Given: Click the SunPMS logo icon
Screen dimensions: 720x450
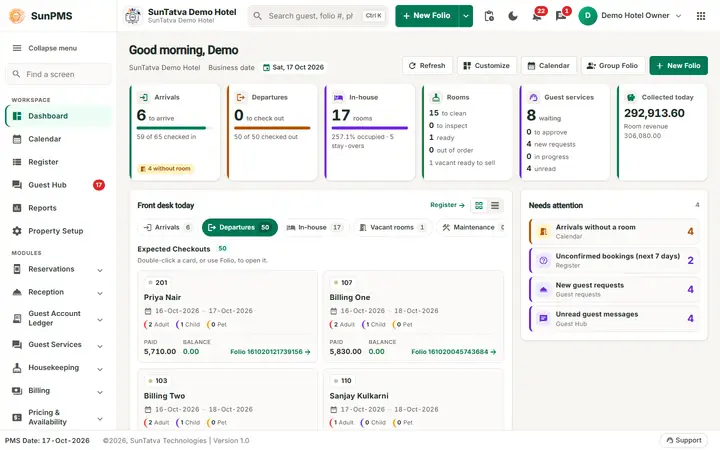Looking at the screenshot, I should click(17, 16).
